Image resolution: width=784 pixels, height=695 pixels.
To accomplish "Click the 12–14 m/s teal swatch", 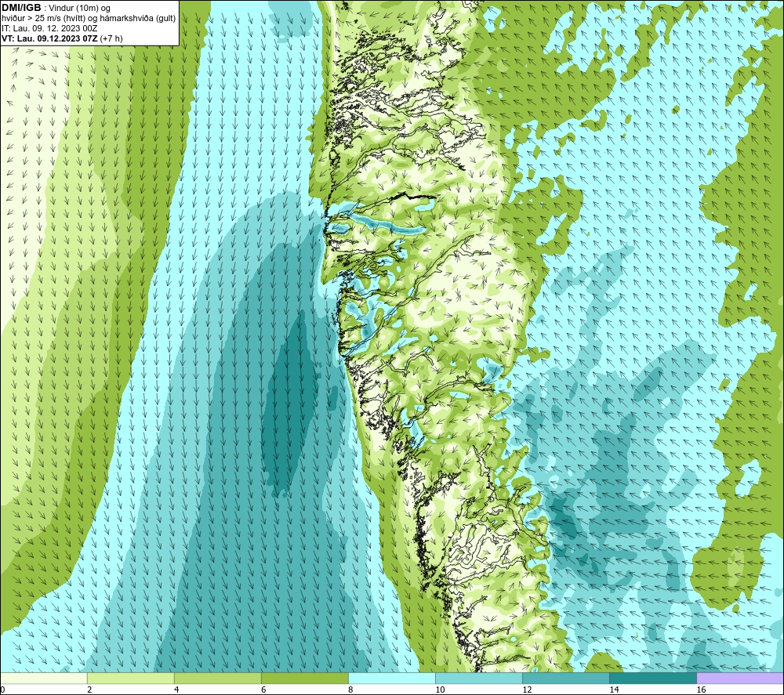I will [566, 678].
